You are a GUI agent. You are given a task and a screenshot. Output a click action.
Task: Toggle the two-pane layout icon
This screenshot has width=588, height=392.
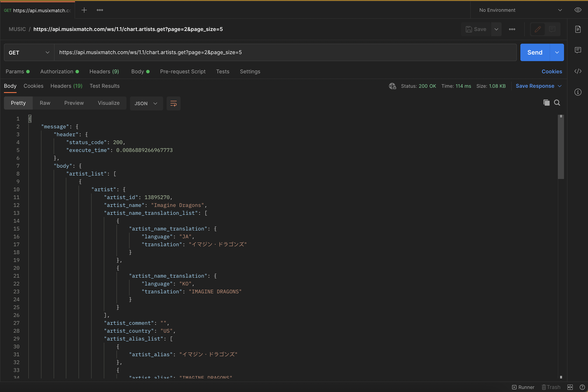click(x=570, y=387)
